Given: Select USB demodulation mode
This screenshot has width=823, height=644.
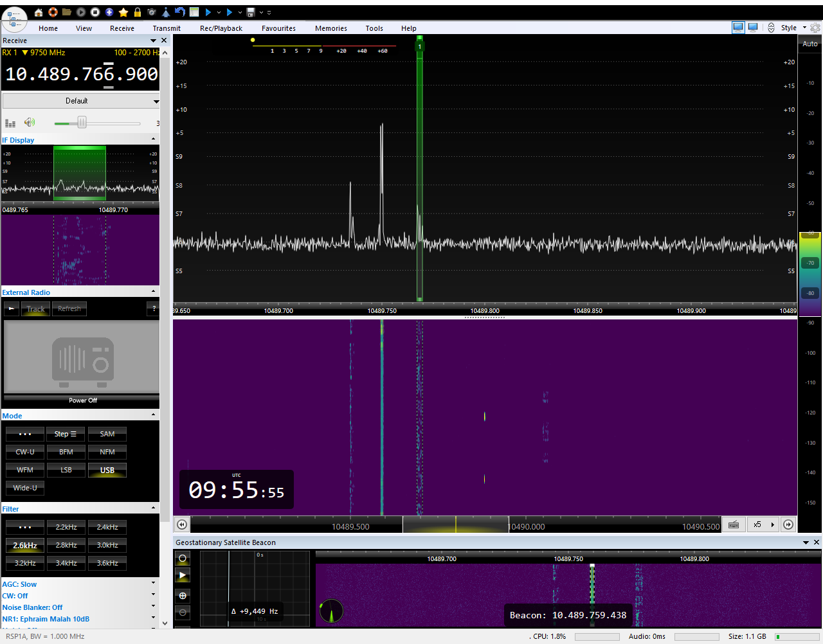Looking at the screenshot, I should pyautogui.click(x=107, y=470).
